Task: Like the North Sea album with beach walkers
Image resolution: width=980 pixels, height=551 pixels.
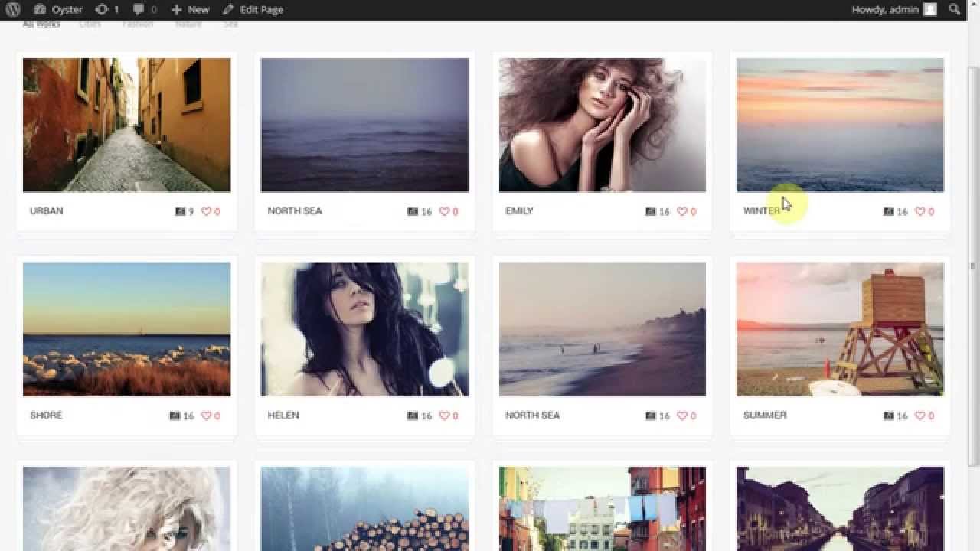Action: coord(682,416)
